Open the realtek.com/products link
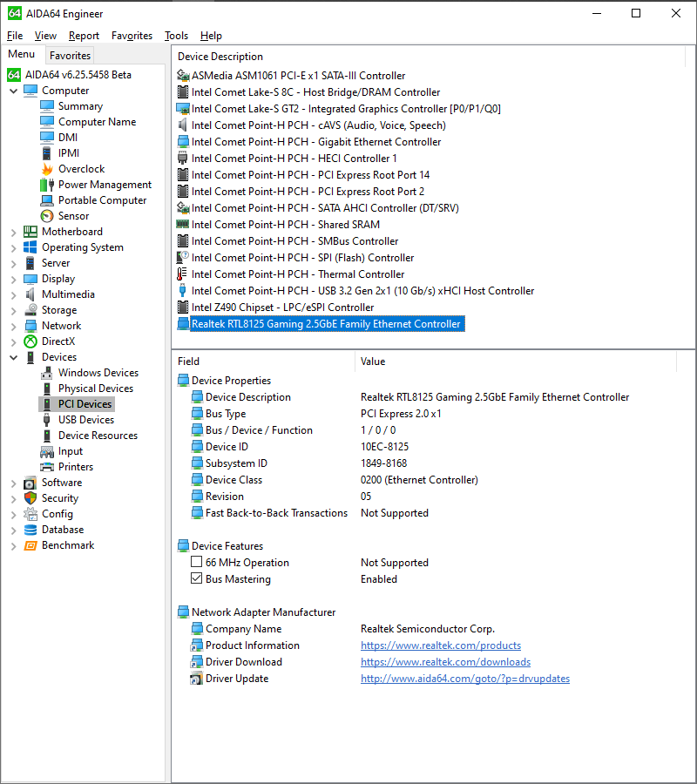Screen dimensions: 697x784 [x=441, y=645]
